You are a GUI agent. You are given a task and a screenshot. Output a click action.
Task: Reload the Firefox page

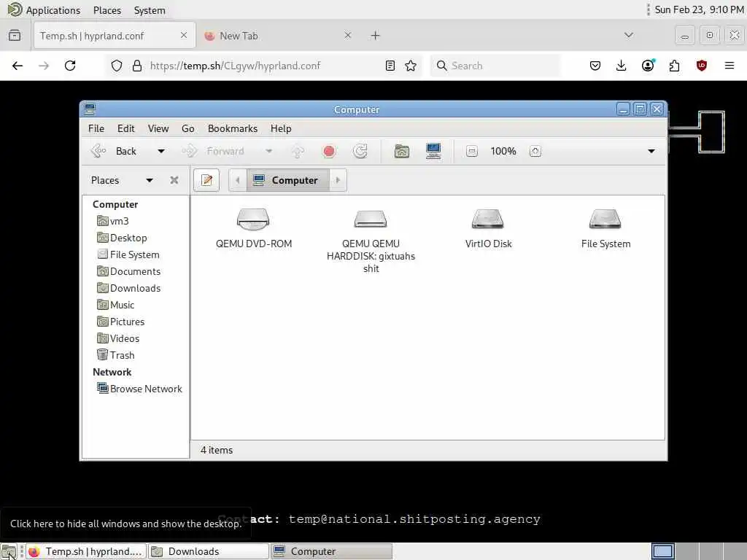[x=70, y=66]
